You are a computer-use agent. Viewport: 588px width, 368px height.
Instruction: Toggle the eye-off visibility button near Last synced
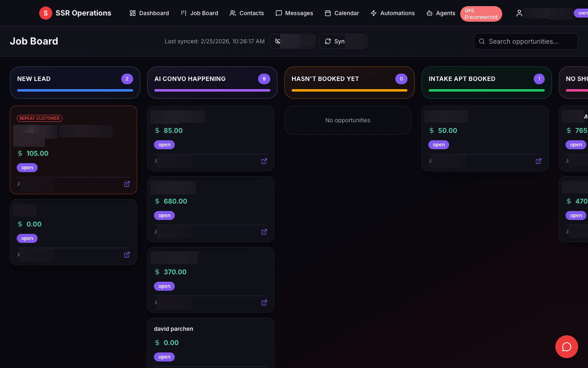278,41
